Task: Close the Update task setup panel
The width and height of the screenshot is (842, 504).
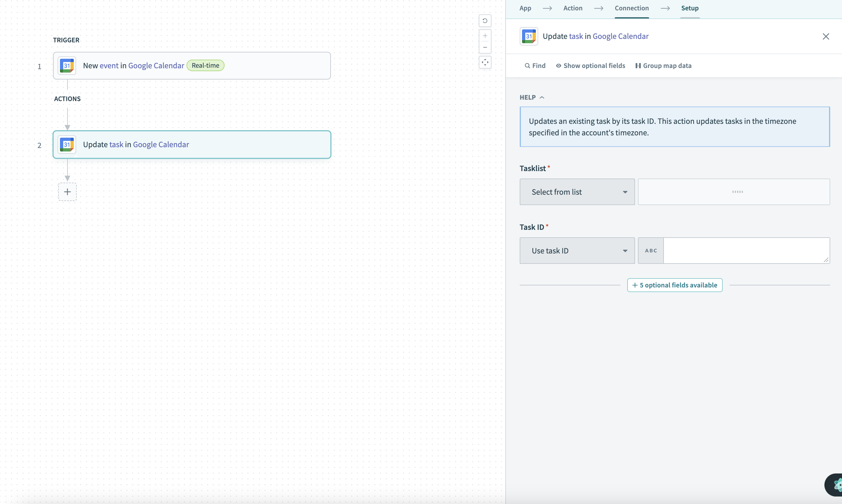Action: pos(826,36)
